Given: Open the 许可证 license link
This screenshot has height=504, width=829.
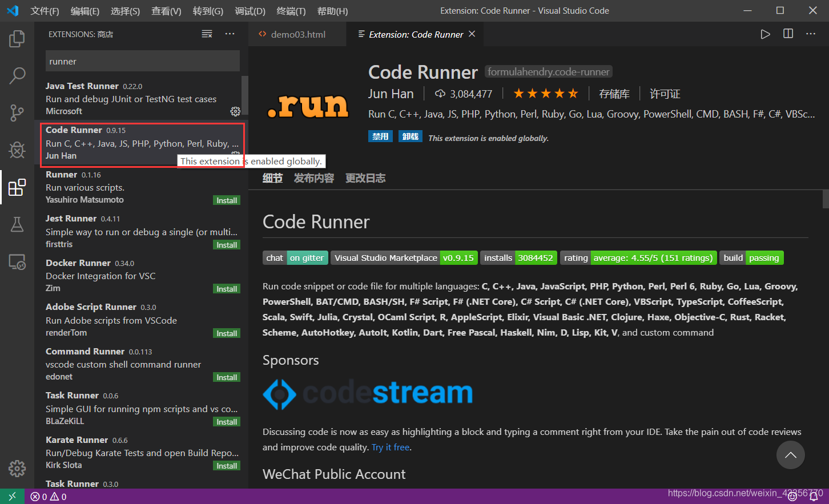Looking at the screenshot, I should click(x=665, y=94).
